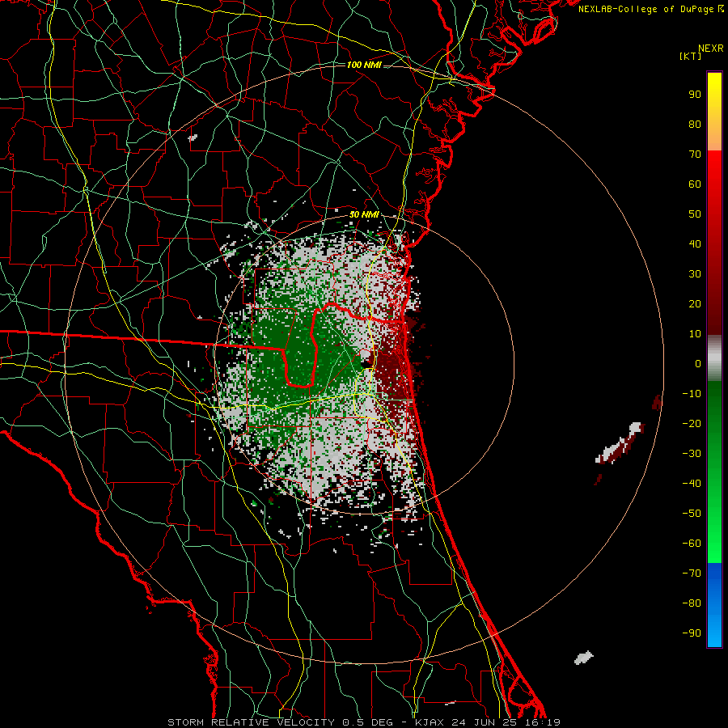Click the -30 value on the velocity scale
Image resolution: width=728 pixels, height=728 pixels.
click(x=692, y=454)
